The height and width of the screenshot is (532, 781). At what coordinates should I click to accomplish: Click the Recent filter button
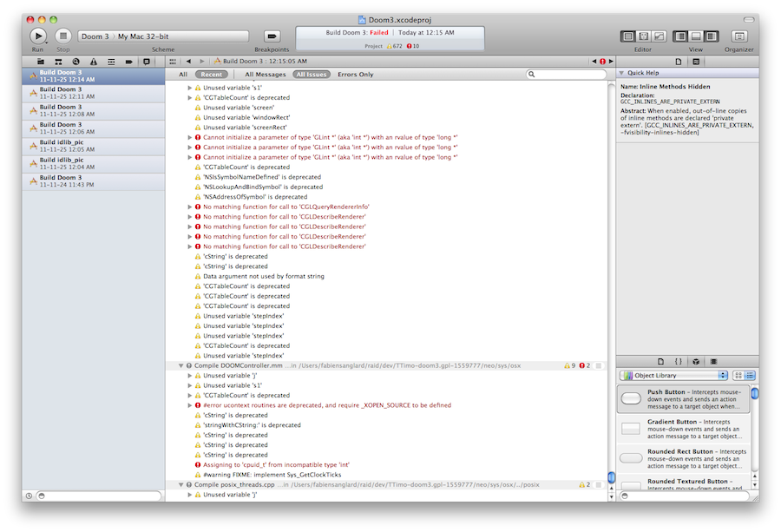212,75
